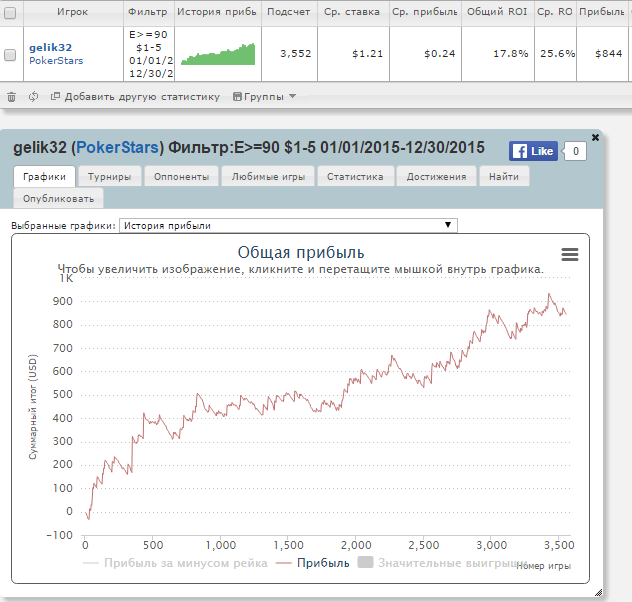This screenshot has height=602, width=632.
Task: Sort by the Подсчет column header
Action: 289,12
